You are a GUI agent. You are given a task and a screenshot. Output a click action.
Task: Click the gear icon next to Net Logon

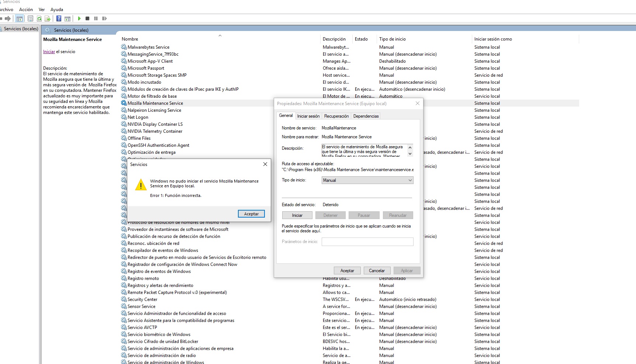point(124,117)
